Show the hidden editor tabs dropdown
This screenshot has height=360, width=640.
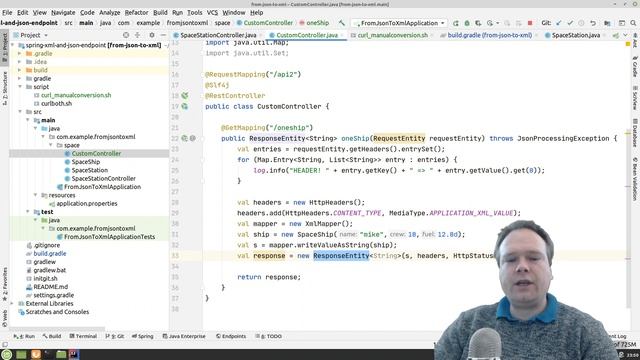pyautogui.click(x=625, y=36)
